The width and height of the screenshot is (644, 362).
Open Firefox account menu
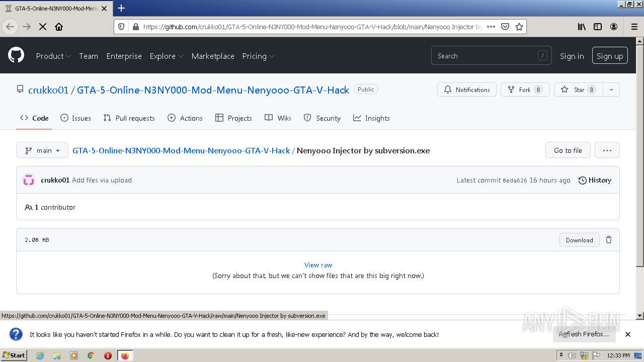[x=614, y=27]
